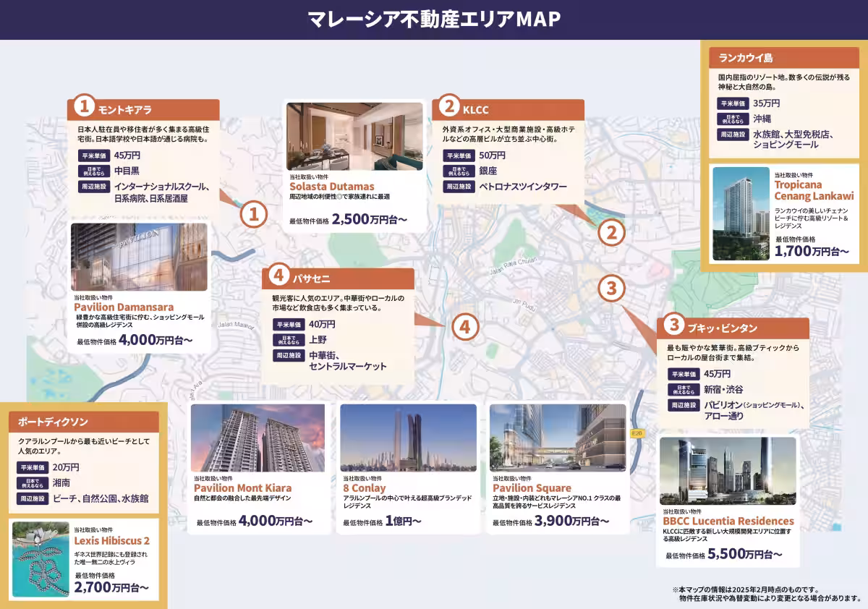Select BBCC Lucentia Residences title text
The width and height of the screenshot is (868, 609).
click(728, 521)
